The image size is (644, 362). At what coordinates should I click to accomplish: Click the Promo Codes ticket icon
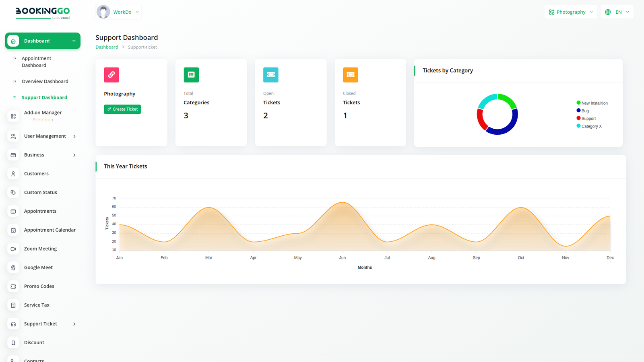pyautogui.click(x=13, y=286)
